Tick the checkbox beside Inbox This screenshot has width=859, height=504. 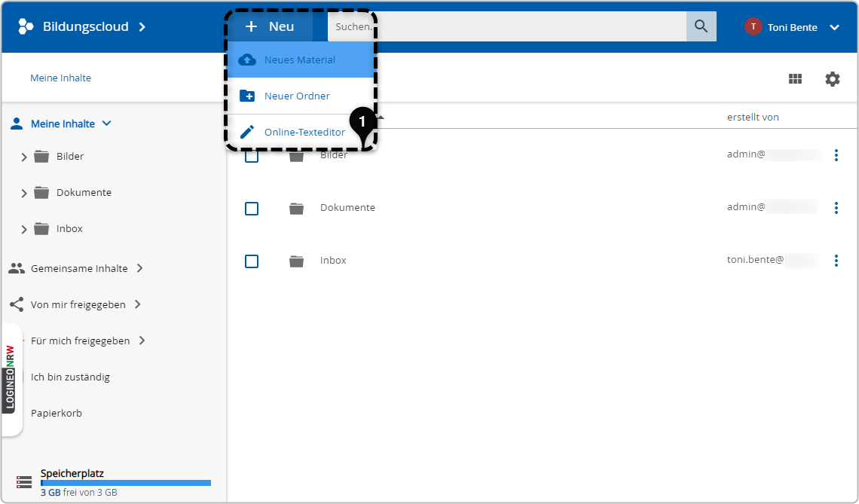coord(252,261)
